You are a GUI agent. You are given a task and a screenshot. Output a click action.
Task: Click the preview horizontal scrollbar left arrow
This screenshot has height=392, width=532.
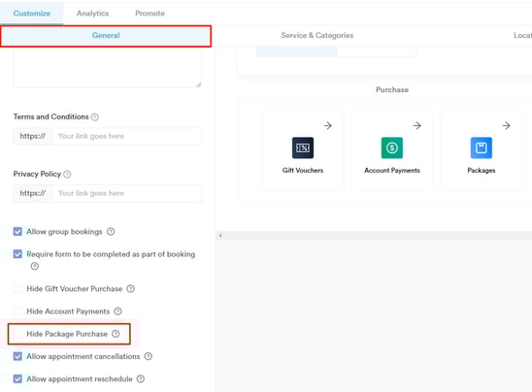tap(220, 236)
